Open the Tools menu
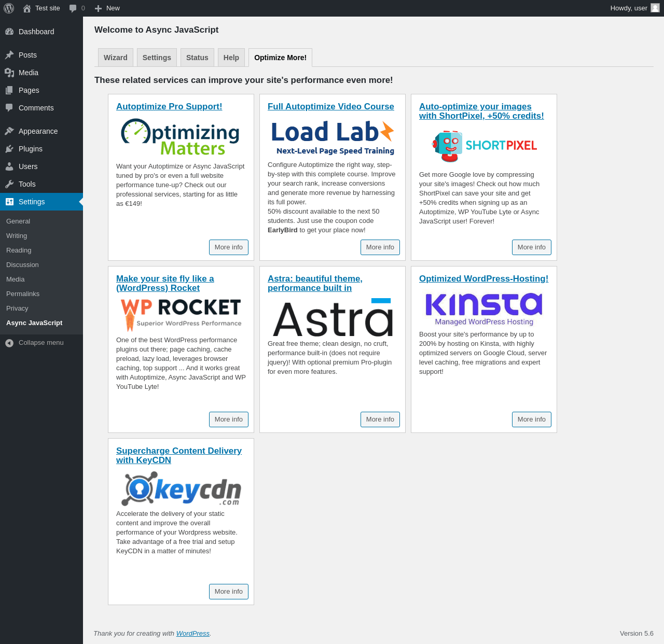This screenshot has height=644, width=664. [41, 184]
